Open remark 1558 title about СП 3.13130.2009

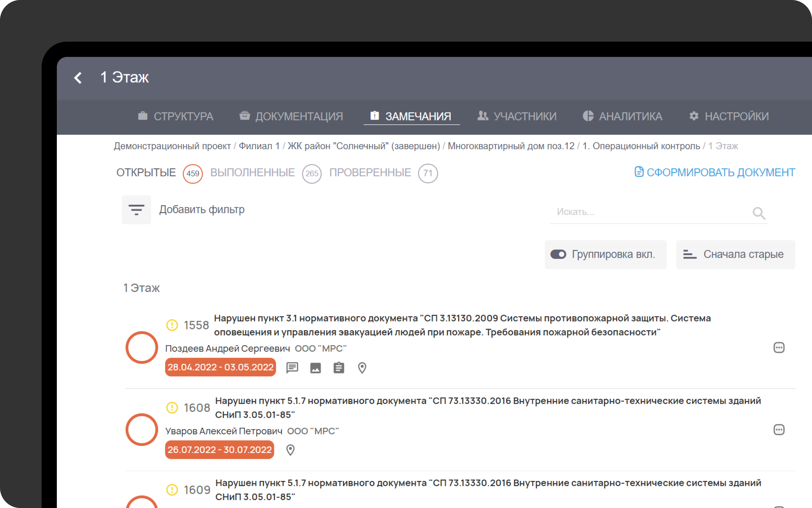(462, 325)
